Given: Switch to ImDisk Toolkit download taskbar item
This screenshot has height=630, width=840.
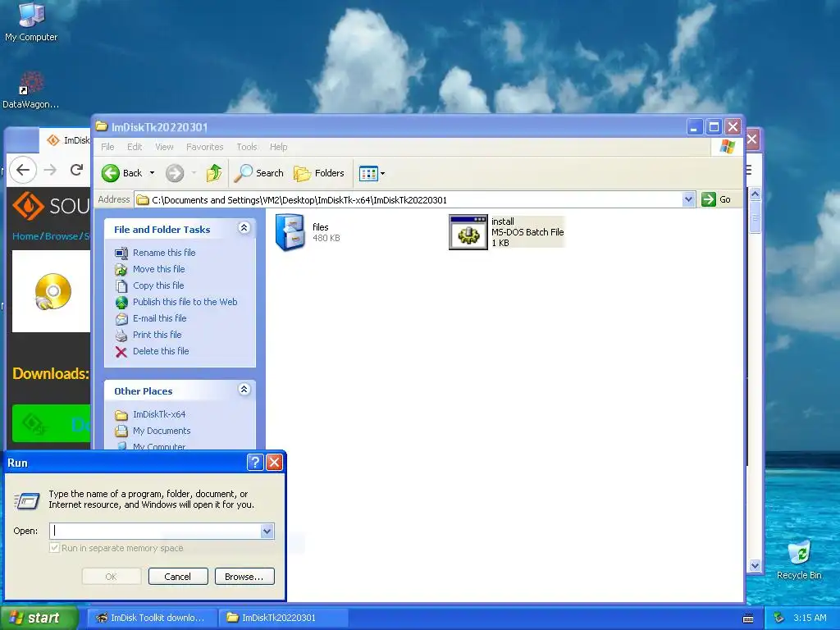Looking at the screenshot, I should [x=152, y=618].
